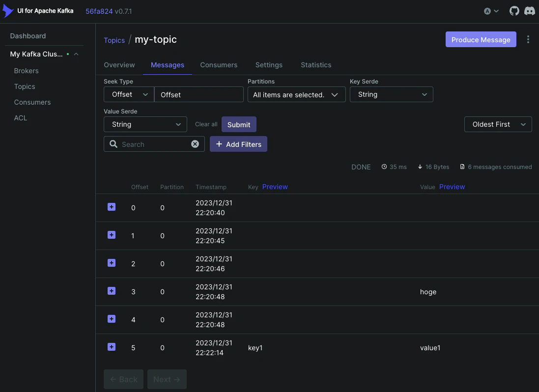Click the '16 Bytes' status text
Image resolution: width=539 pixels, height=392 pixels.
click(437, 167)
